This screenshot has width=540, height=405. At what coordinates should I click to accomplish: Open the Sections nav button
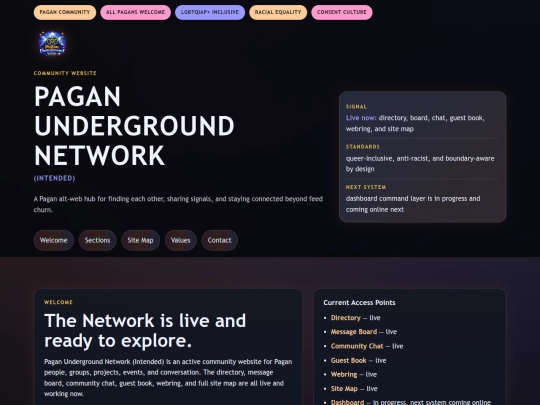pyautogui.click(x=97, y=240)
